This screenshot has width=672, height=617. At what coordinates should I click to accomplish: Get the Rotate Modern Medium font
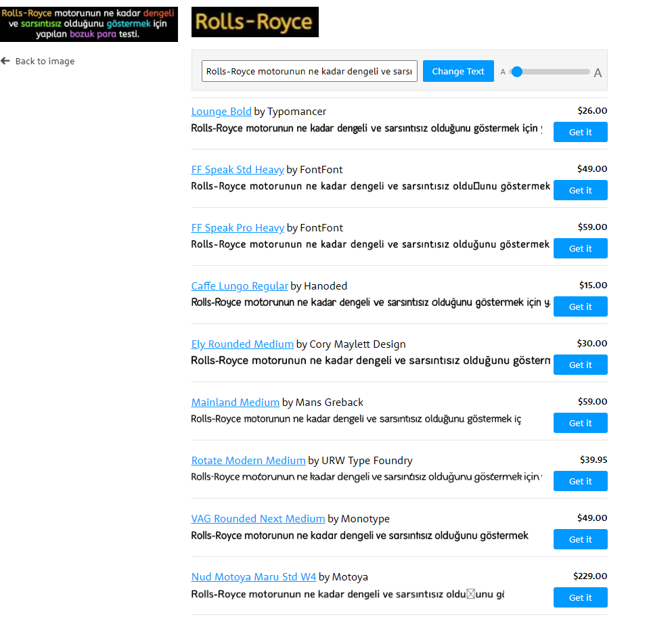pyautogui.click(x=580, y=481)
